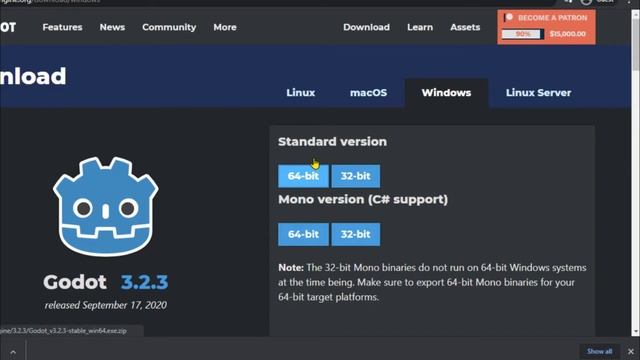The height and width of the screenshot is (360, 640).
Task: Switch to the macOS tab
Action: point(368,93)
